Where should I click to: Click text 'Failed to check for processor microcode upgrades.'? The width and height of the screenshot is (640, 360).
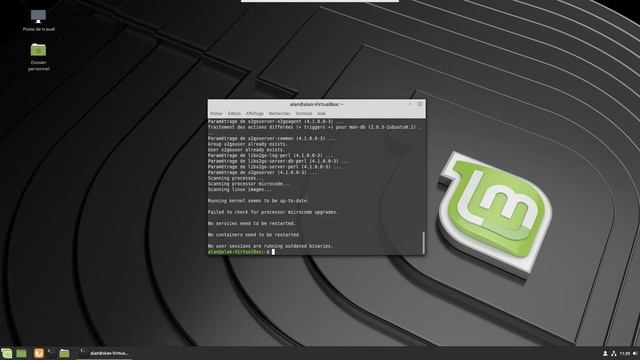[x=273, y=212]
